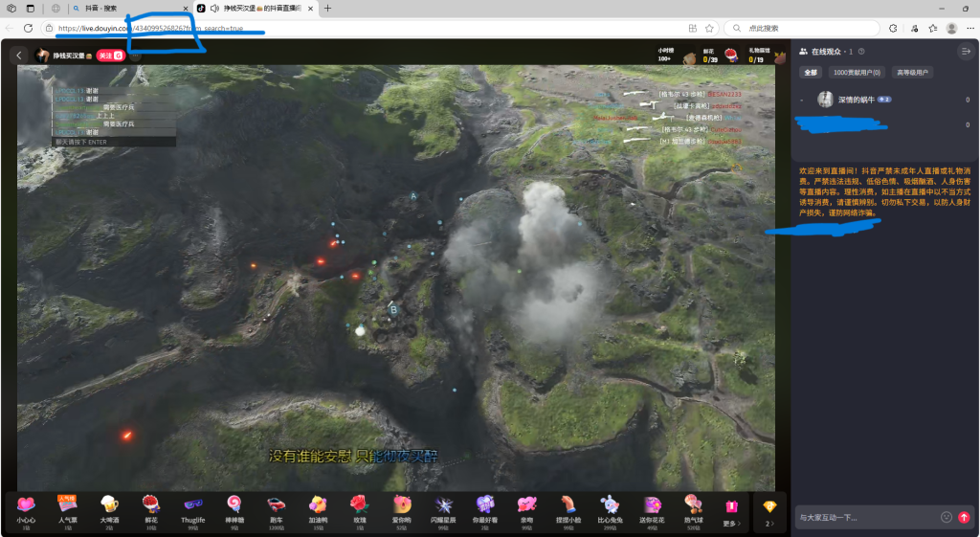
Task: Open the browser settings and more menu
Action: point(970,28)
